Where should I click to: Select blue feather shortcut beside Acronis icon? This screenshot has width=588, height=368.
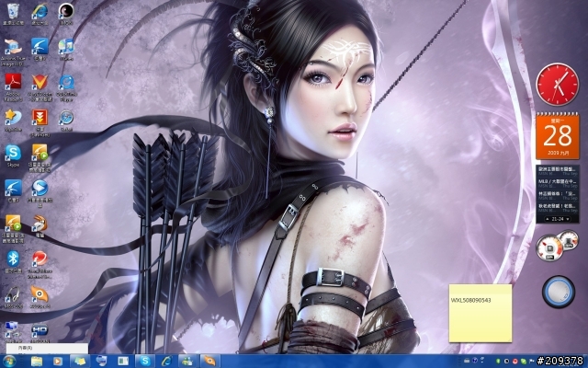(x=40, y=47)
